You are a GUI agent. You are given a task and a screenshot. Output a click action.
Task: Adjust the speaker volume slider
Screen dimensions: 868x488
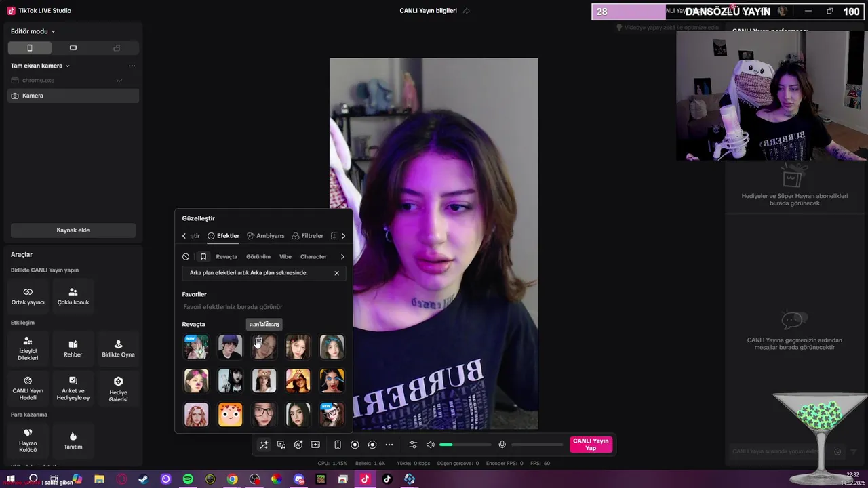(x=465, y=445)
